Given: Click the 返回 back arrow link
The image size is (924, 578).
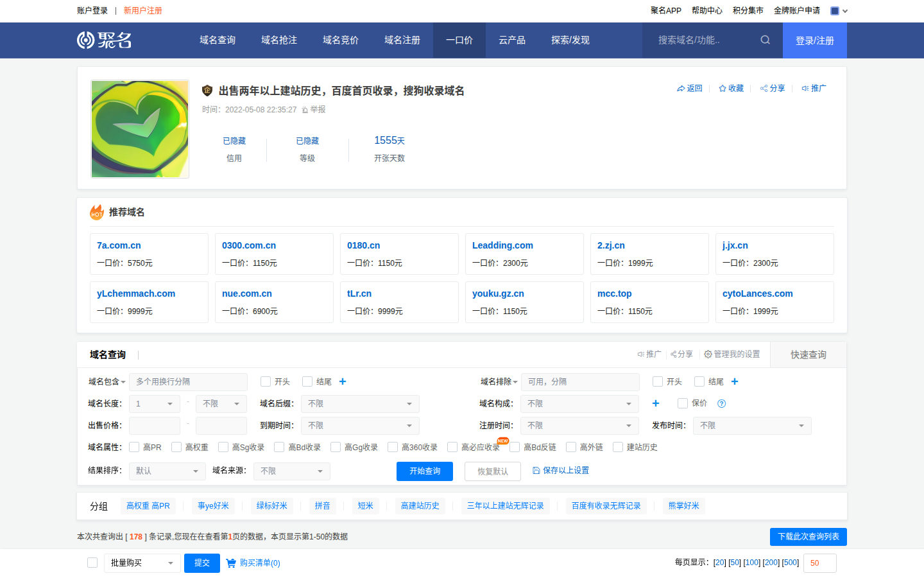Looking at the screenshot, I should 690,89.
